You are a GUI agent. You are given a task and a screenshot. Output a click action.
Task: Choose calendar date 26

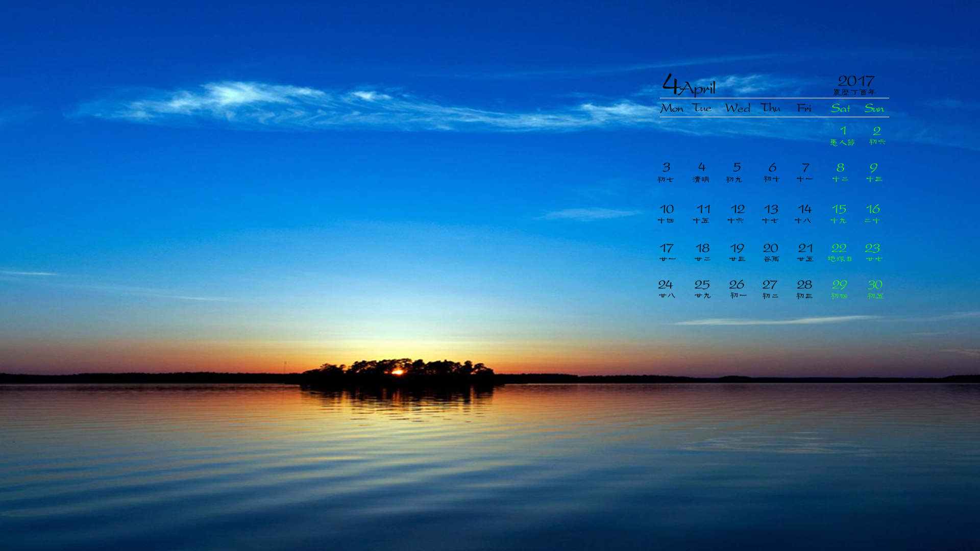click(737, 289)
